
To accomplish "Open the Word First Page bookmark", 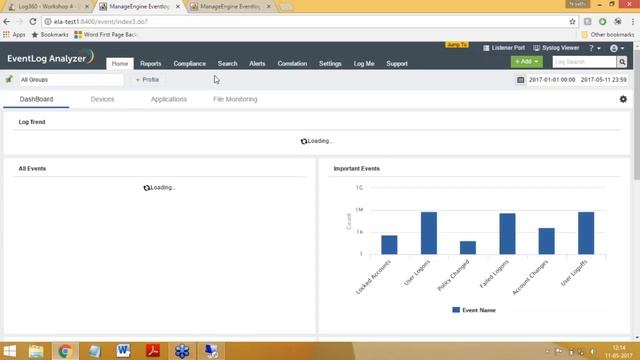I will [x=106, y=35].
